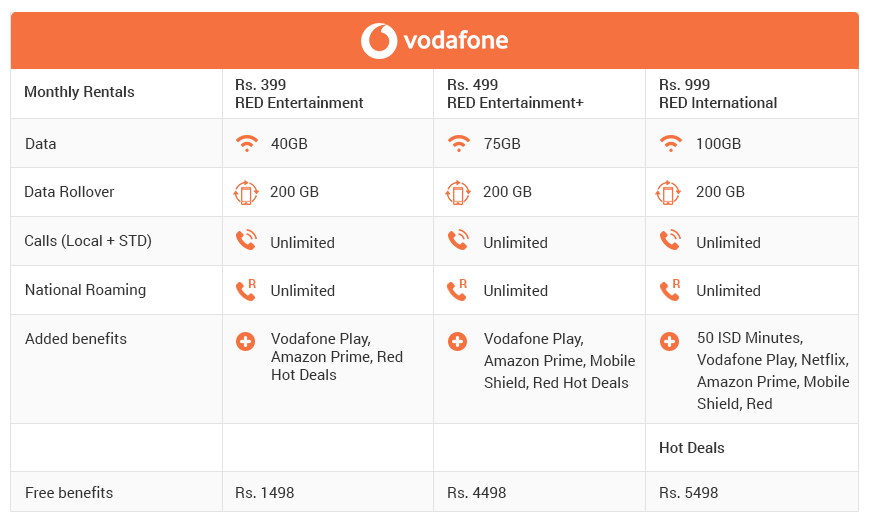Click the Wi-Fi icon beside 75GB
This screenshot has height=522, width=869.
pyautogui.click(x=458, y=144)
